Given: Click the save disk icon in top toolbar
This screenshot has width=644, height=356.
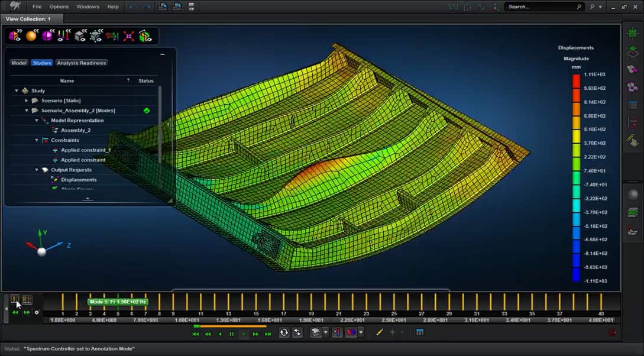Looking at the screenshot, I should (191, 7).
